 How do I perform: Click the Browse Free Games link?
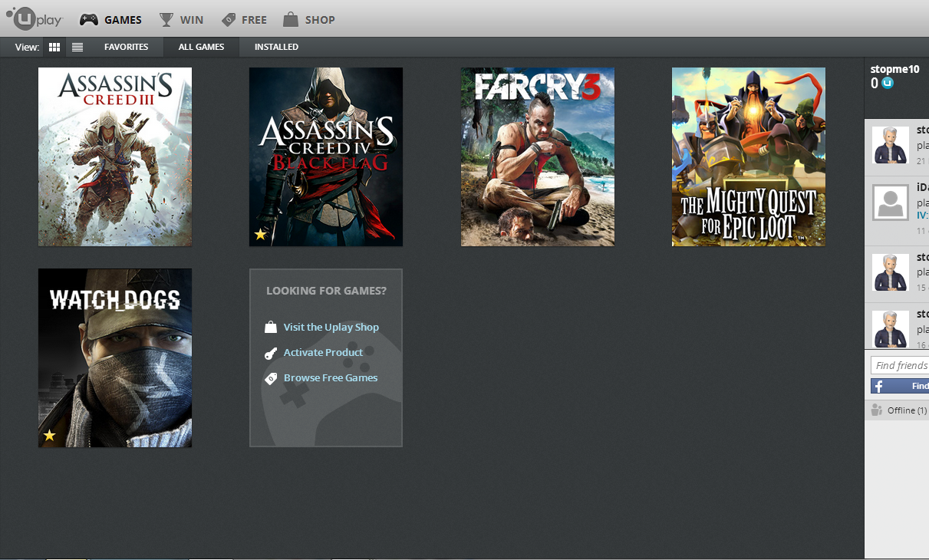(331, 377)
